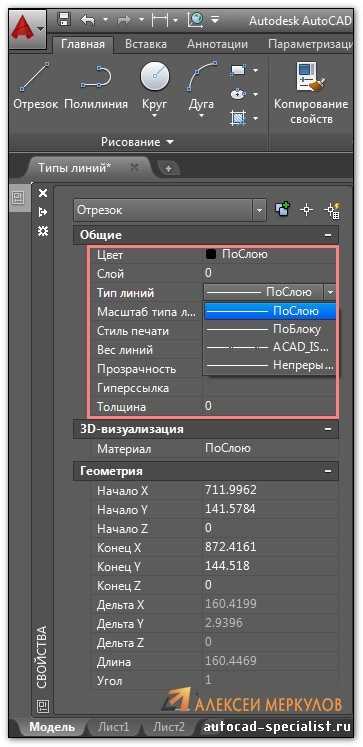The width and height of the screenshot is (363, 747).
Task: Collapse the Геометрия section
Action: pos(327,471)
